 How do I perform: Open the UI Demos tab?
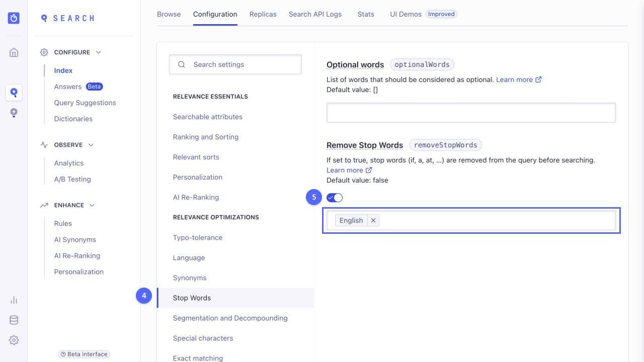pos(406,14)
